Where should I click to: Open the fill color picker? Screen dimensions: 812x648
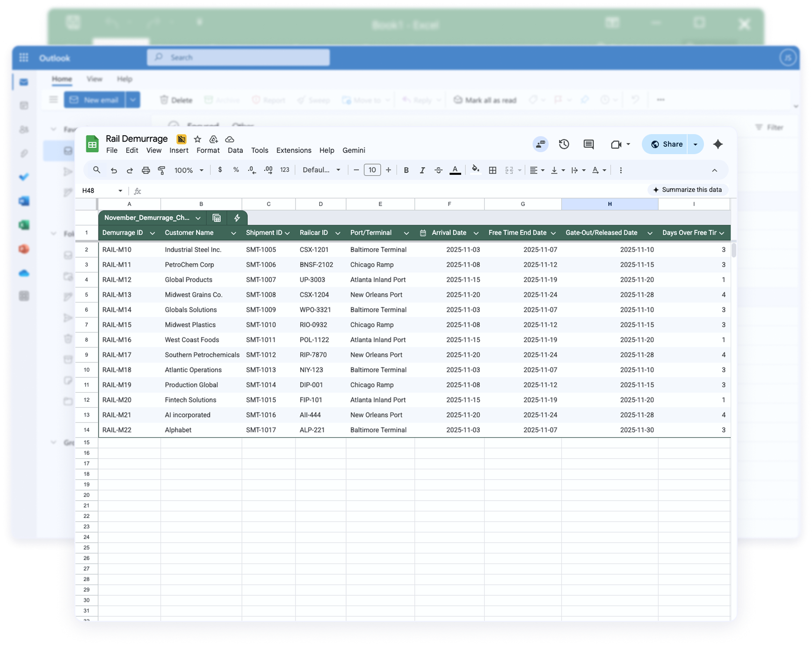476,170
